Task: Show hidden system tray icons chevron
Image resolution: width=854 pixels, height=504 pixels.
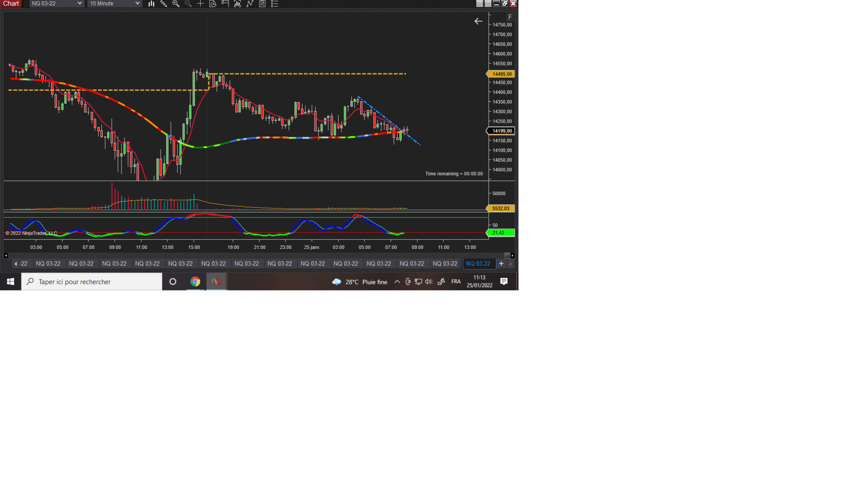Action: [x=397, y=281]
